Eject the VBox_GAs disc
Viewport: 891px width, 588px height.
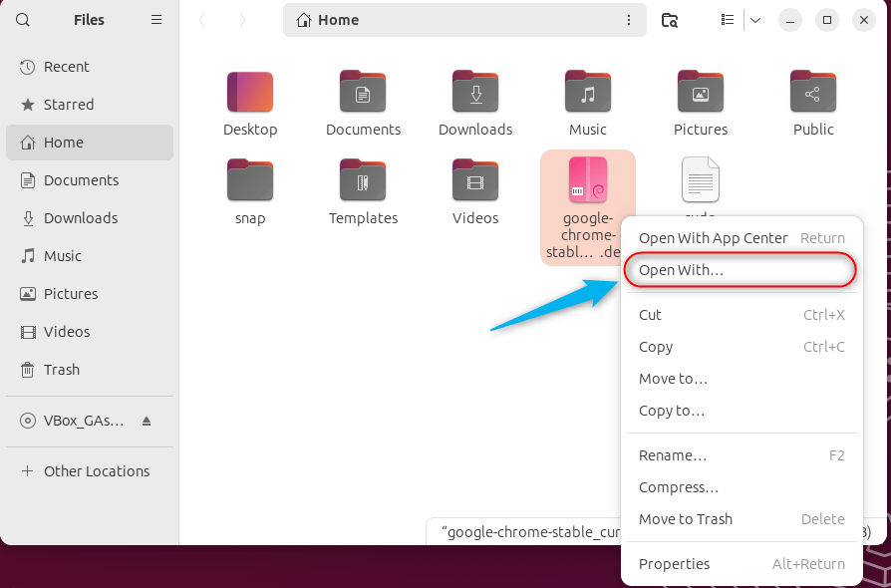147,421
